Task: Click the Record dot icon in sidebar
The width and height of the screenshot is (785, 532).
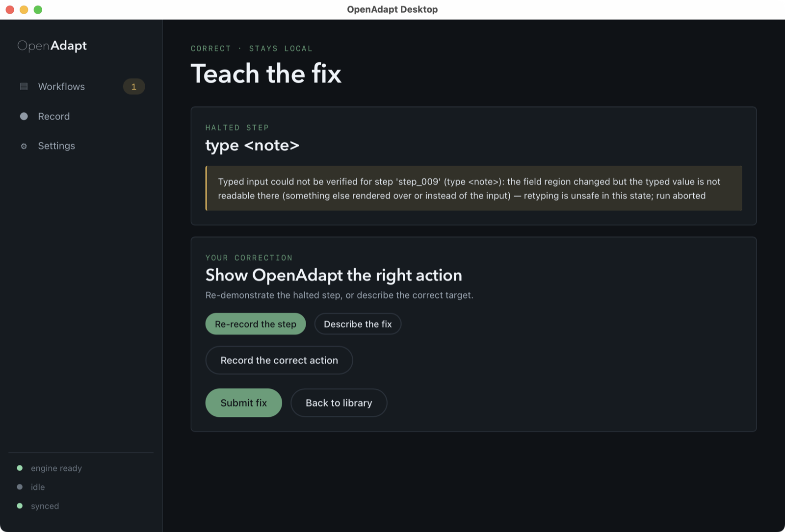Action: [24, 116]
